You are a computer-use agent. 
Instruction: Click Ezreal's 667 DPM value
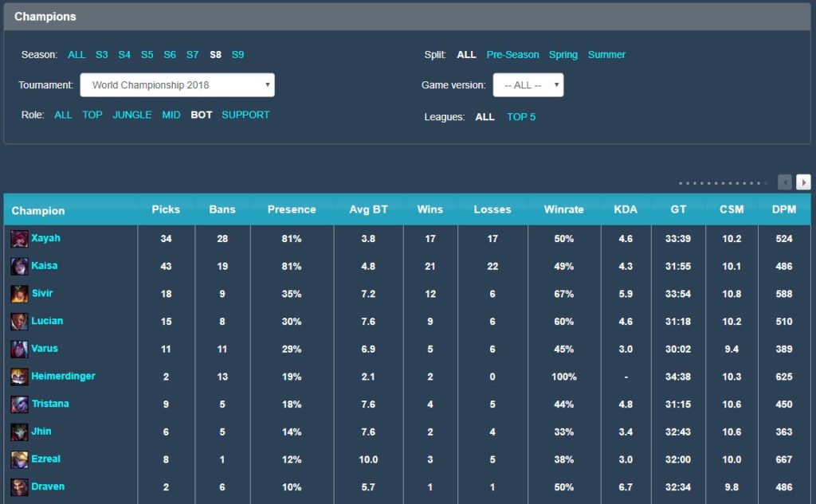click(x=784, y=459)
